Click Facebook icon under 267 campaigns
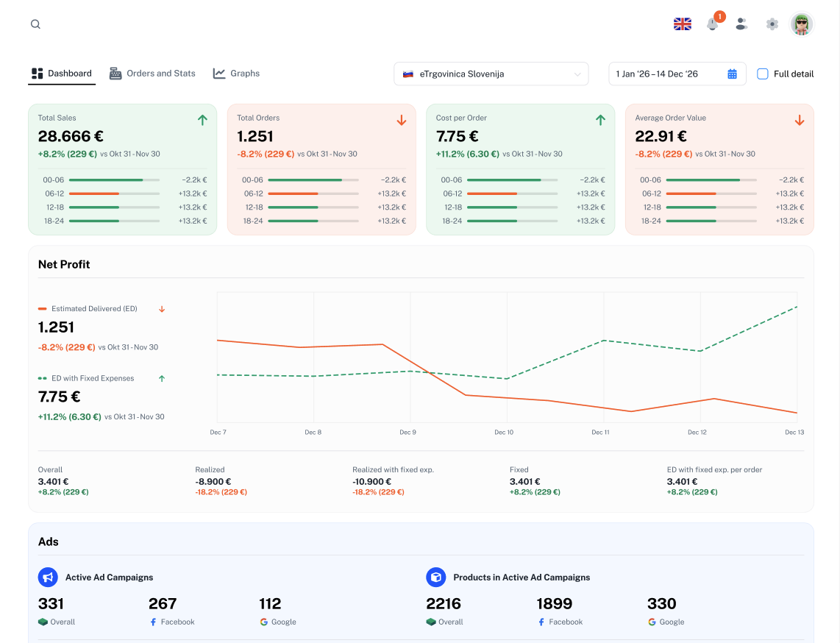840x643 pixels. click(x=153, y=622)
